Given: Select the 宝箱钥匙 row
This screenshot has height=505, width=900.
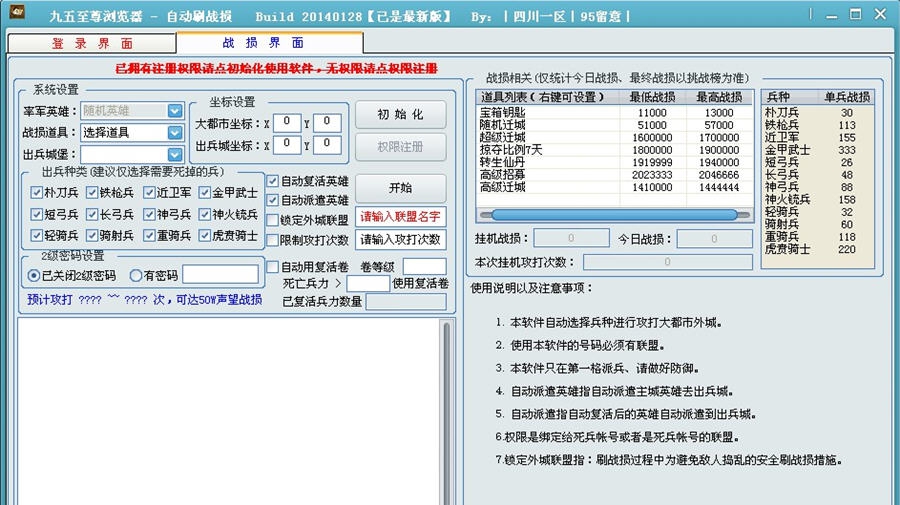Looking at the screenshot, I should point(614,113).
